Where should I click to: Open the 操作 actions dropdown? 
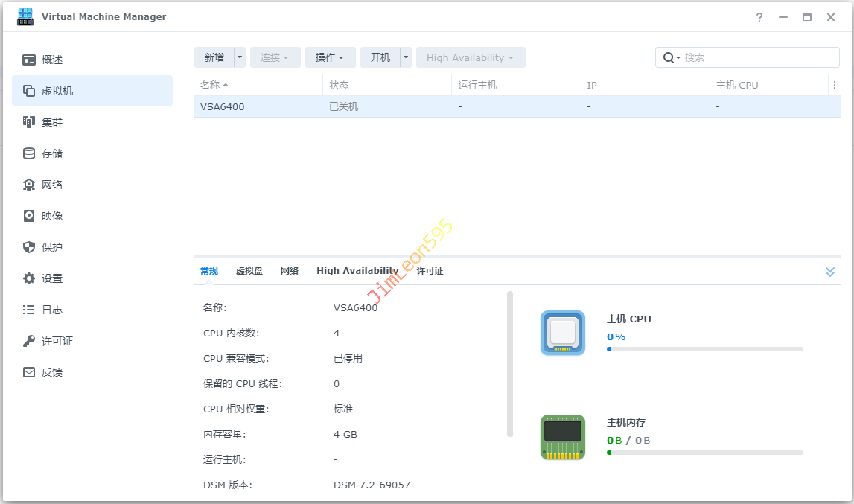(330, 57)
